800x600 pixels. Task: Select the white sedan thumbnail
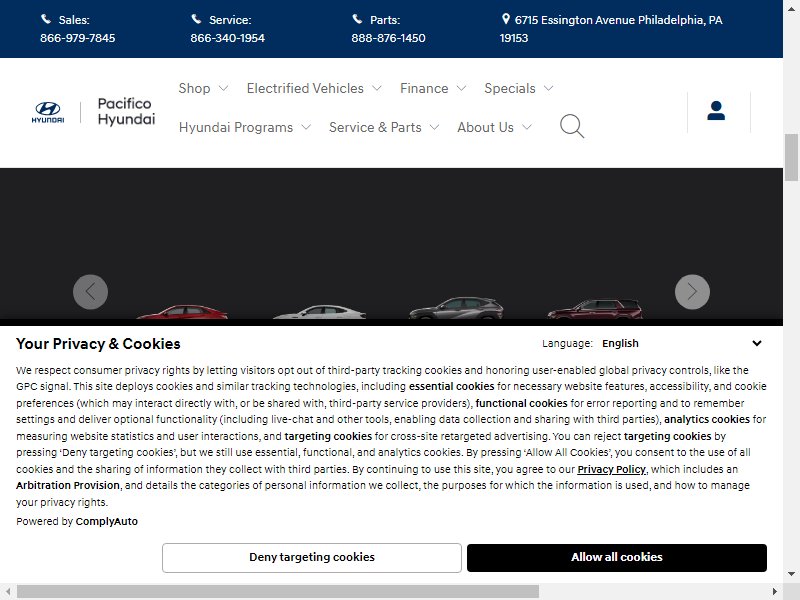320,312
